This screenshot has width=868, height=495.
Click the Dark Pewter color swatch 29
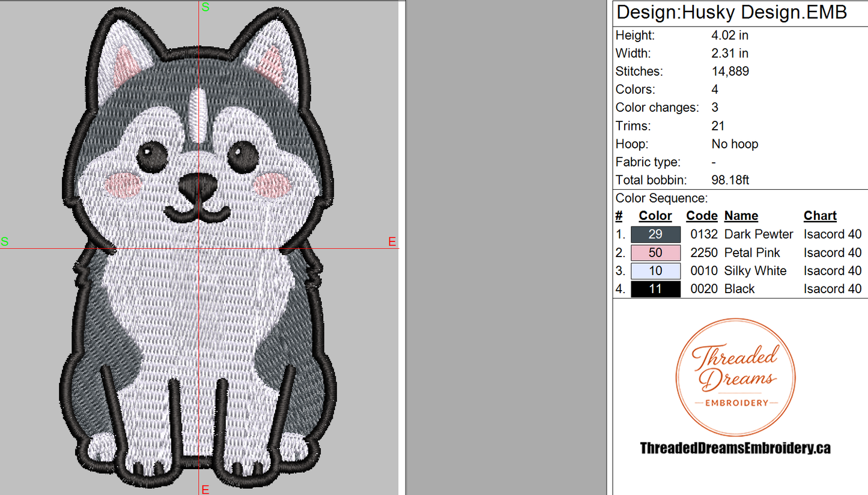pyautogui.click(x=655, y=234)
